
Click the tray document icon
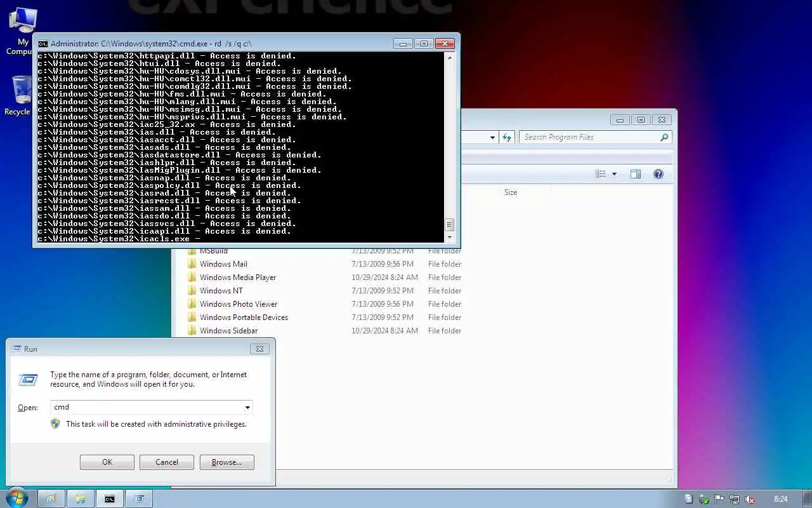pyautogui.click(x=688, y=499)
